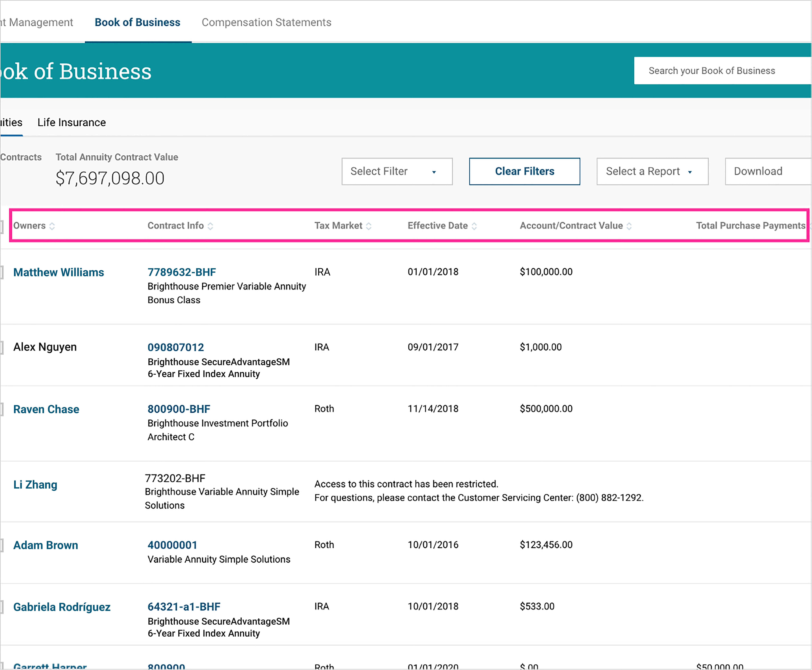Sort by Contract Info column arrows
The width and height of the screenshot is (812, 670).
coord(210,226)
